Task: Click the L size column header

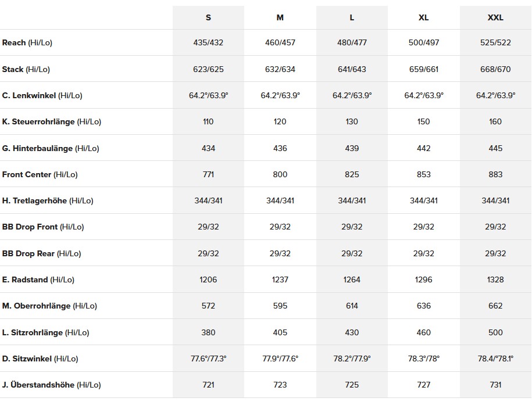Action: (x=352, y=17)
